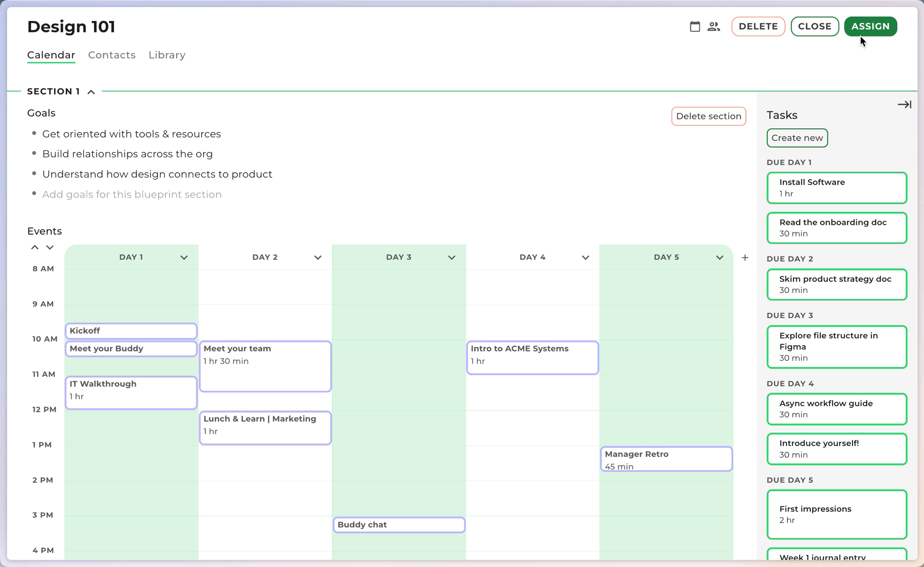Screen dimensions: 924x567
Task: Open the Day 2 column chevron
Action: (318, 258)
